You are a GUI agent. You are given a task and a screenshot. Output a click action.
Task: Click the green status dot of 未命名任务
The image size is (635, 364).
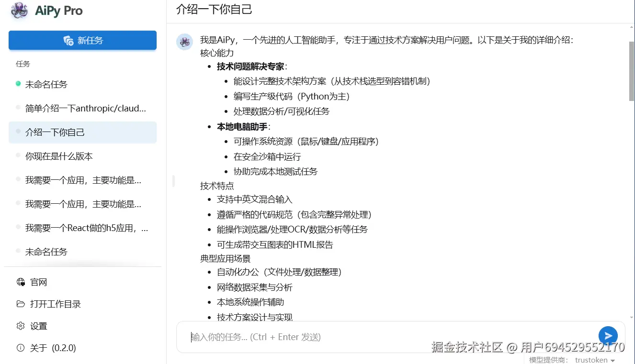click(x=18, y=84)
